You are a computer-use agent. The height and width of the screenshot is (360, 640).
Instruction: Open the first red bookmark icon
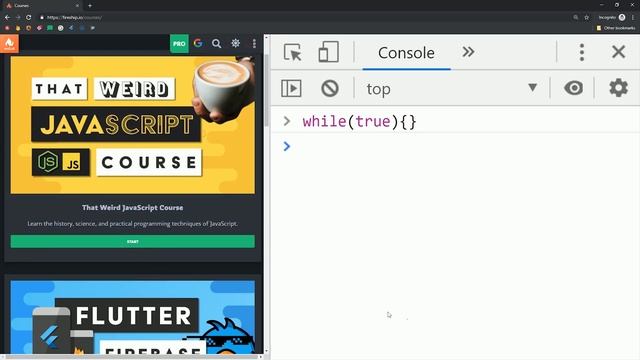(7, 28)
